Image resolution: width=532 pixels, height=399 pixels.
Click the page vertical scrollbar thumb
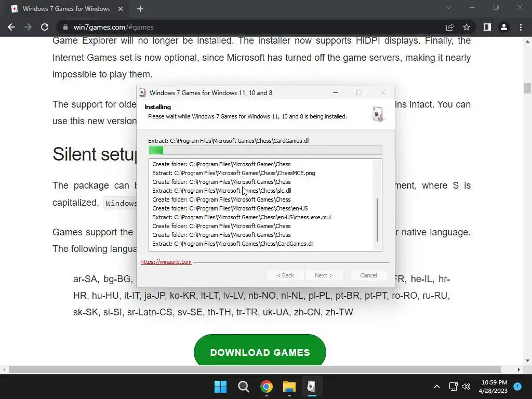pyautogui.click(x=527, y=88)
